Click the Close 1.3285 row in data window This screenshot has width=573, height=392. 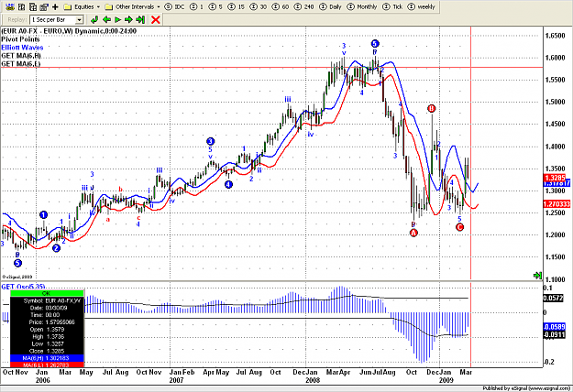[47, 351]
